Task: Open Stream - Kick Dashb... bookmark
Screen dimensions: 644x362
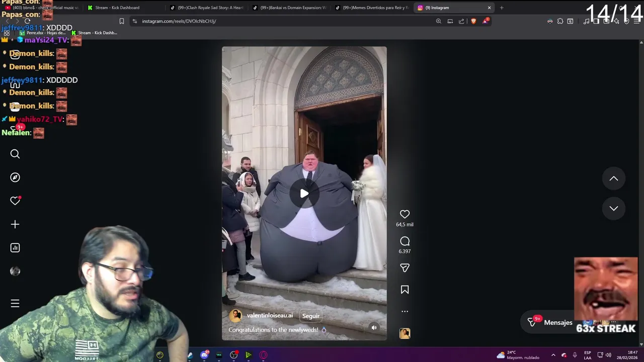Action: (x=94, y=33)
